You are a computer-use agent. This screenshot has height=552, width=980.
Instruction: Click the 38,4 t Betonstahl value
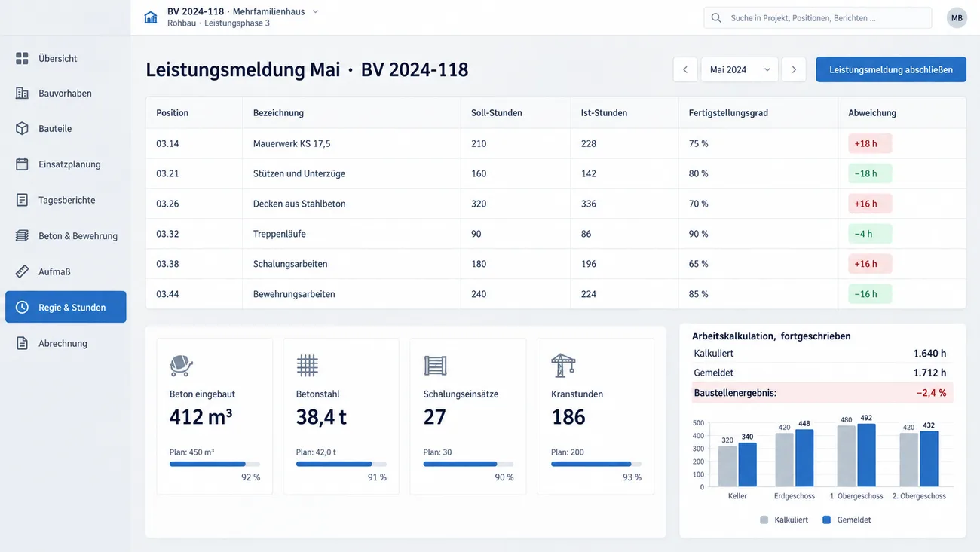321,417
